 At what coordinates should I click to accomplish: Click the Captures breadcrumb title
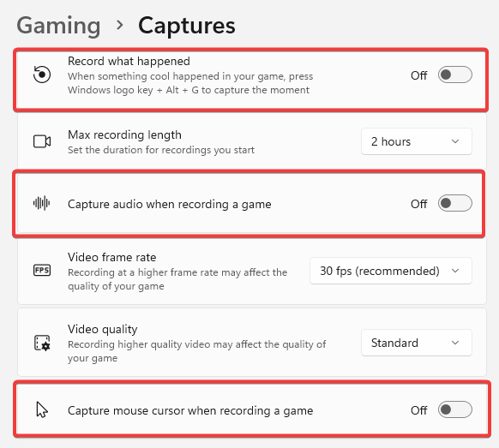187,26
